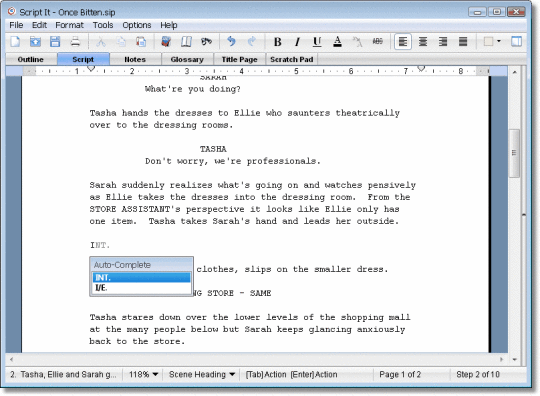
Task: Open the Tools menu
Action: 103,25
